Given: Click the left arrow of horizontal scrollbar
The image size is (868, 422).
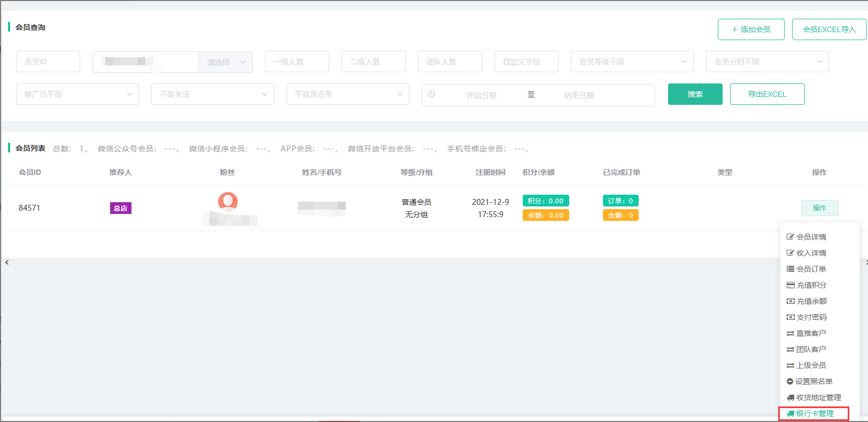Looking at the screenshot, I should coord(7,262).
